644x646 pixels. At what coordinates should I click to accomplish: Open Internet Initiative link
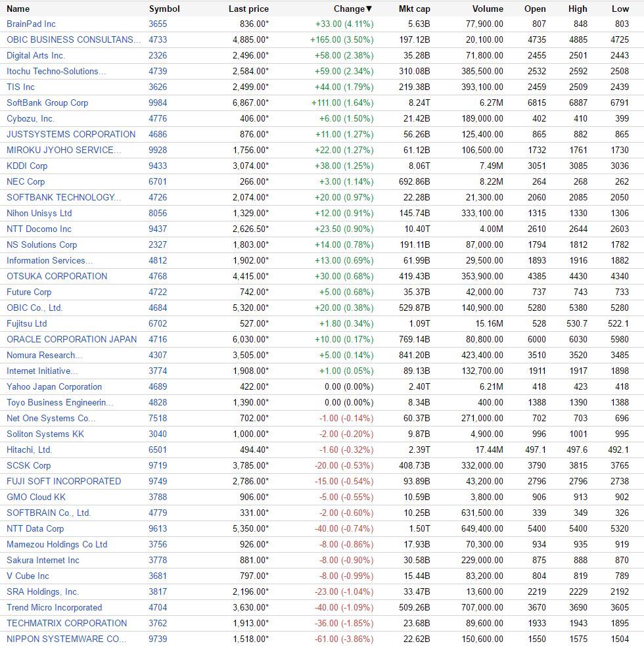pos(42,371)
